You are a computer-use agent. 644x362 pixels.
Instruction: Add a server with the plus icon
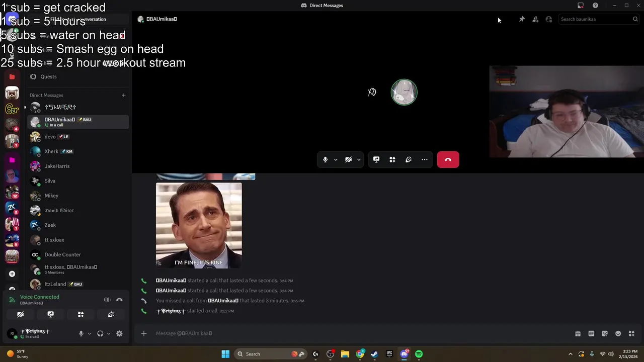(x=12, y=274)
